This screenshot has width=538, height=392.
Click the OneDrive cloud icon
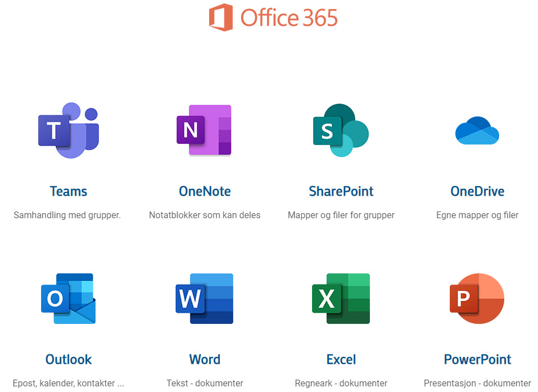point(477,130)
